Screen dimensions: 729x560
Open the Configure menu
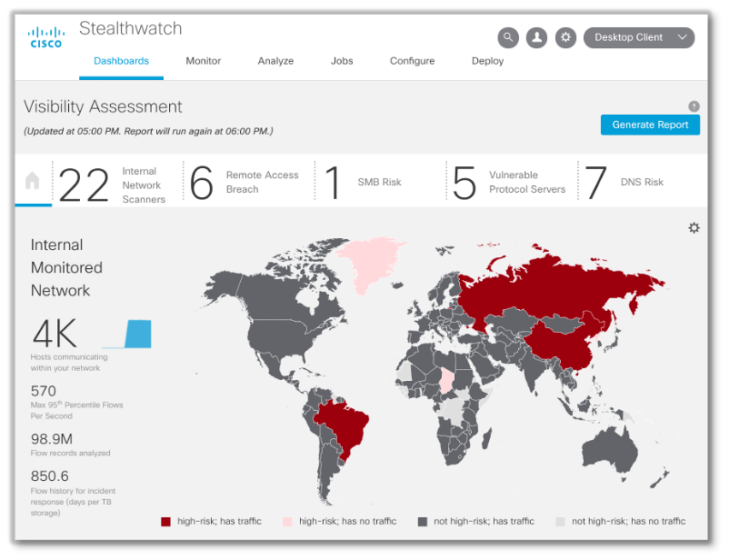[412, 61]
